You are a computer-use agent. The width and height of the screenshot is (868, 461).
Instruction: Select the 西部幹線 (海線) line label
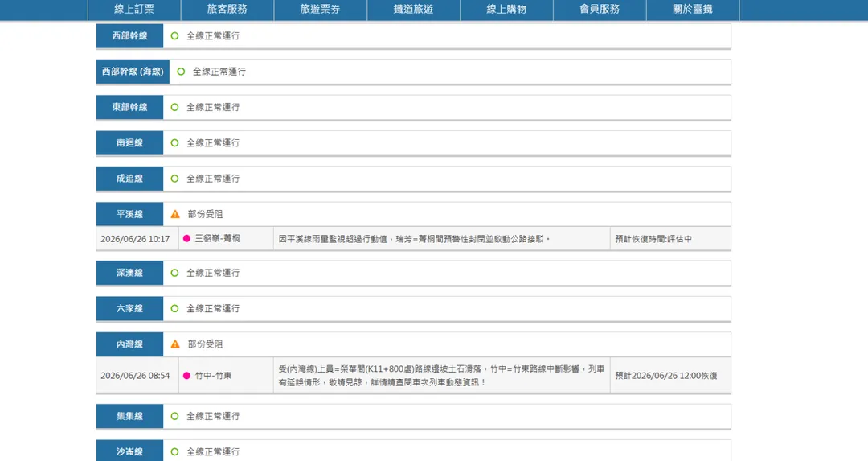coord(133,72)
